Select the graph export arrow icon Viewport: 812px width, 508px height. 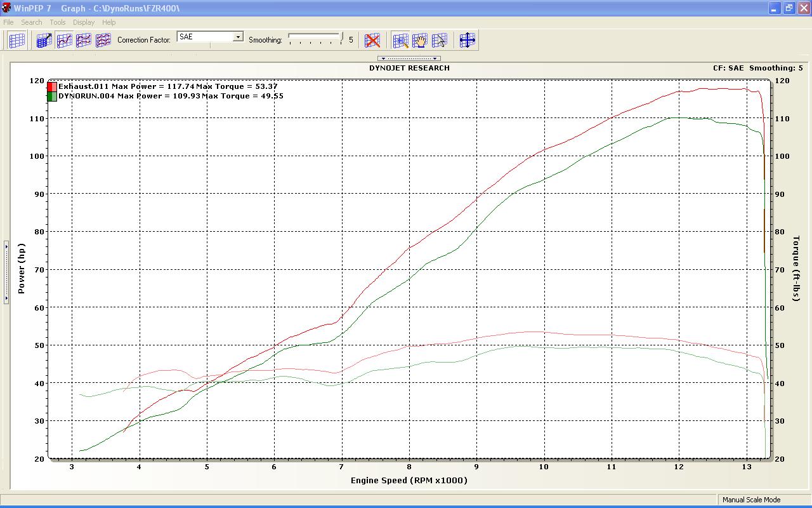pos(44,40)
